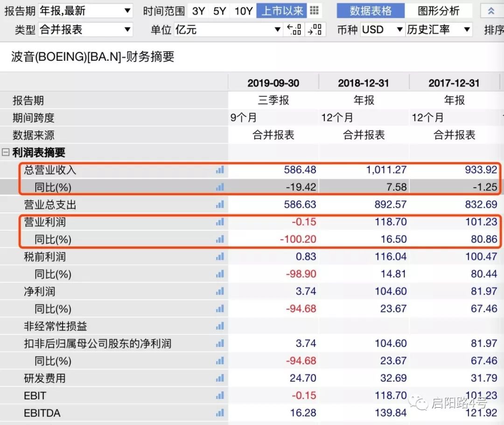This screenshot has height=425, width=504.
Task: Select the 营业总支出 row label
Action: click(50, 205)
